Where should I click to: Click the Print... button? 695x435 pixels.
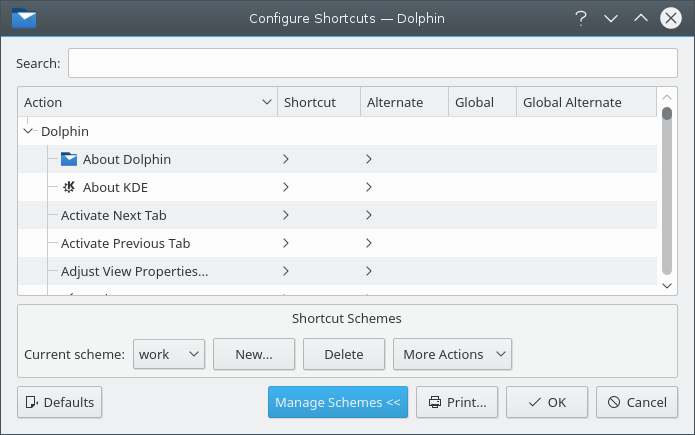(x=456, y=402)
